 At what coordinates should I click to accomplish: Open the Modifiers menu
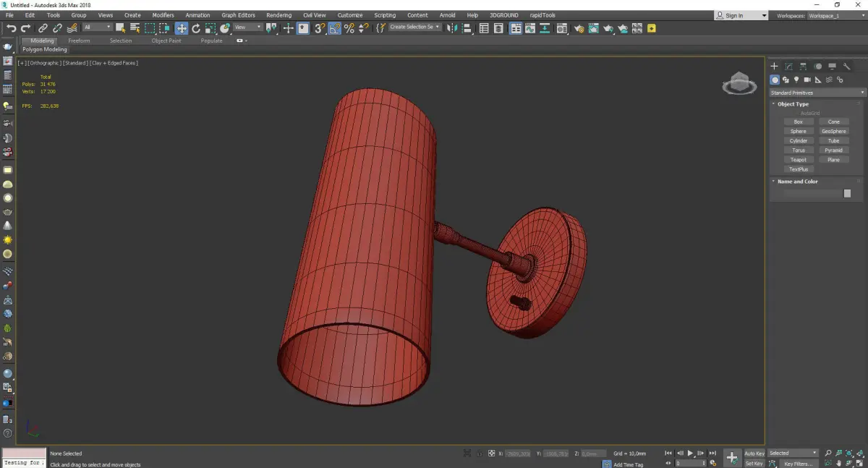coord(163,15)
